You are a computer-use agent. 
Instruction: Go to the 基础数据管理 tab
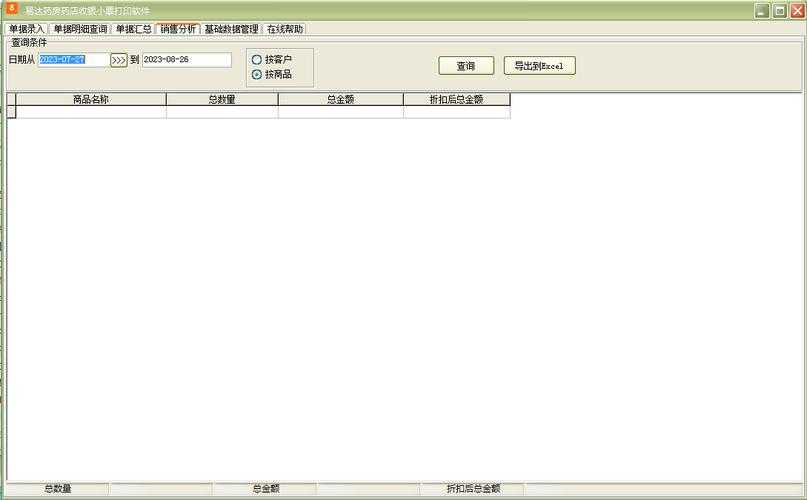[x=232, y=29]
